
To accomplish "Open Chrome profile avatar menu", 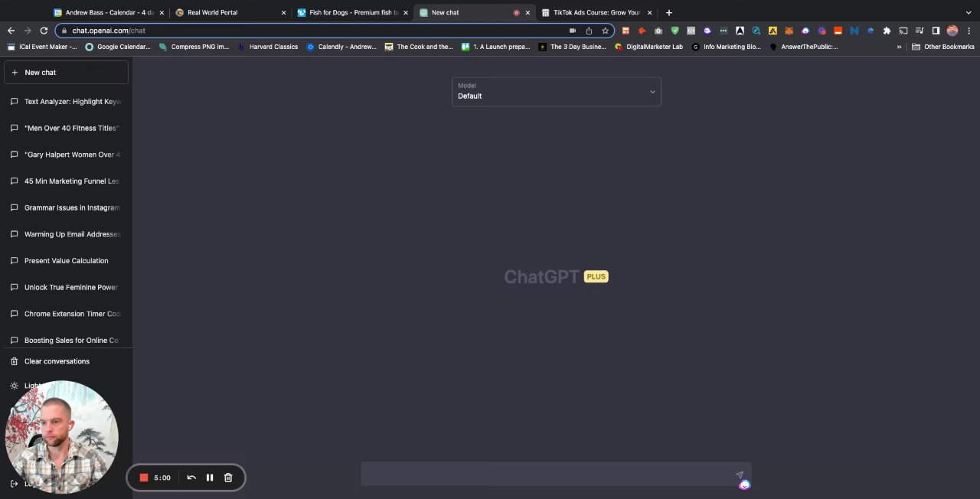I will pos(952,31).
